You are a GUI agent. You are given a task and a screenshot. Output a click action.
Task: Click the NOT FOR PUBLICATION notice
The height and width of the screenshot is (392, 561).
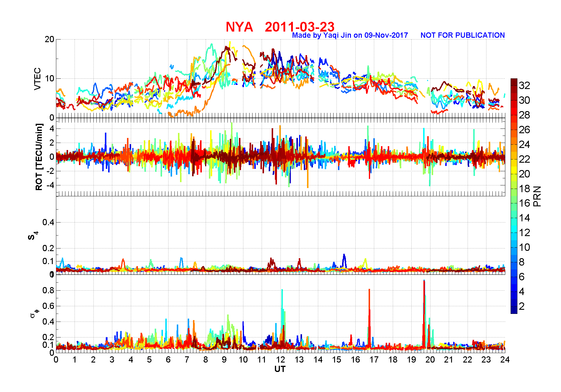click(463, 35)
